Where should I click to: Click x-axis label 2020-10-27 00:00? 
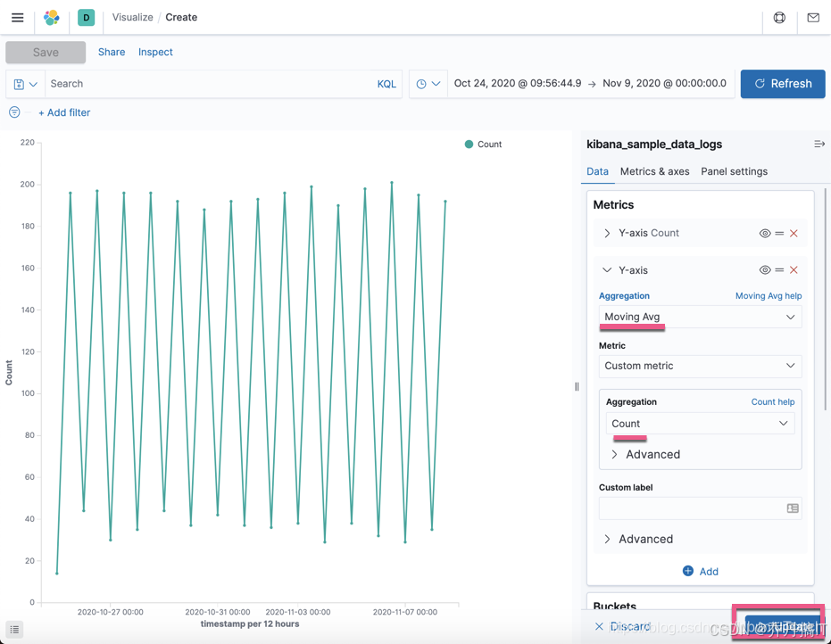click(111, 612)
